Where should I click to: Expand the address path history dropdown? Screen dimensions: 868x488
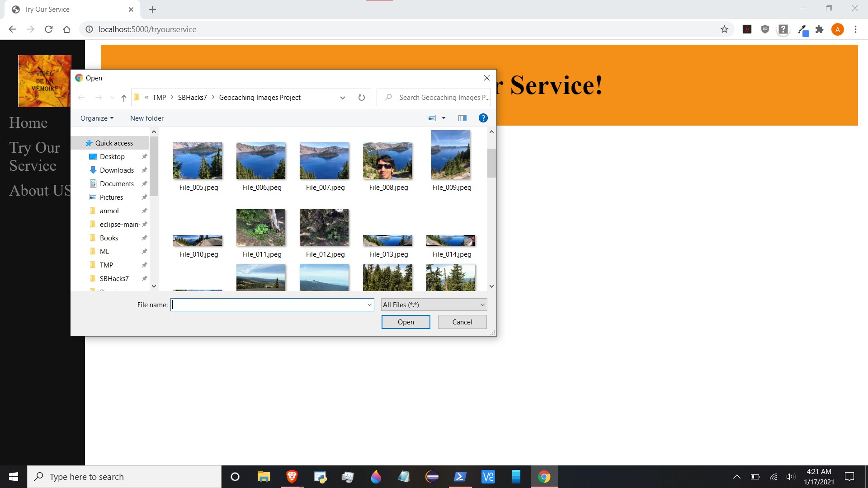(342, 98)
